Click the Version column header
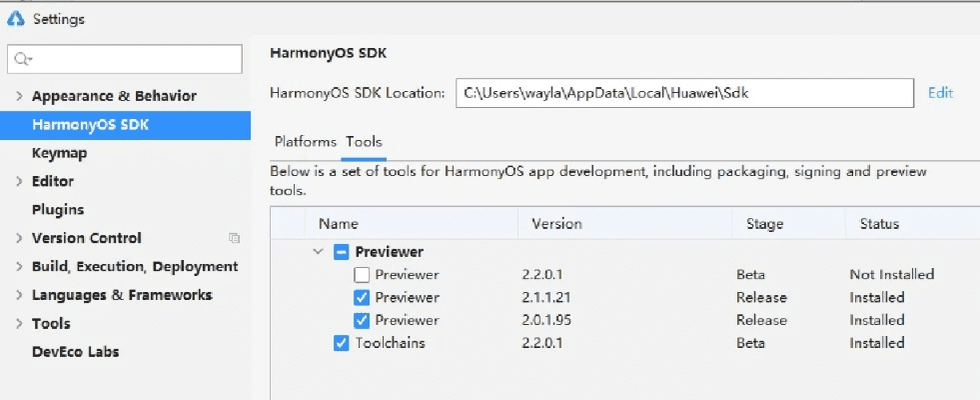Screen dimensions: 980x400 click(556, 224)
